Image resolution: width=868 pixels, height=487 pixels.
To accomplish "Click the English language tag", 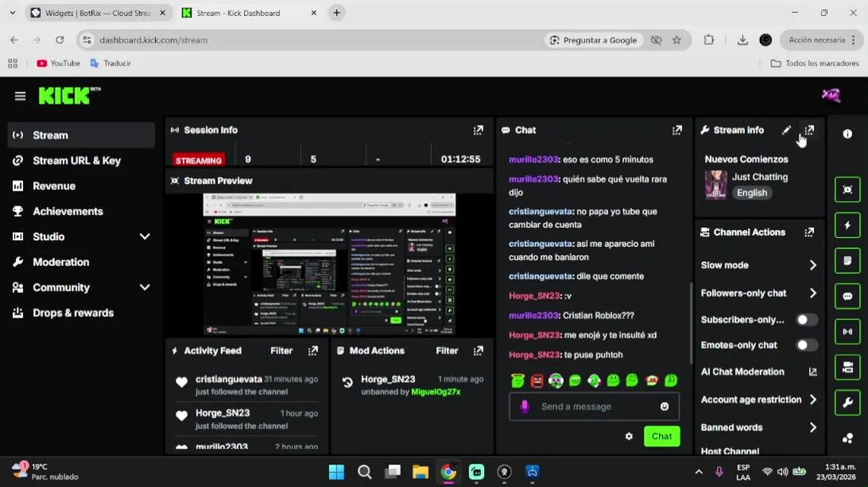I will 752,193.
